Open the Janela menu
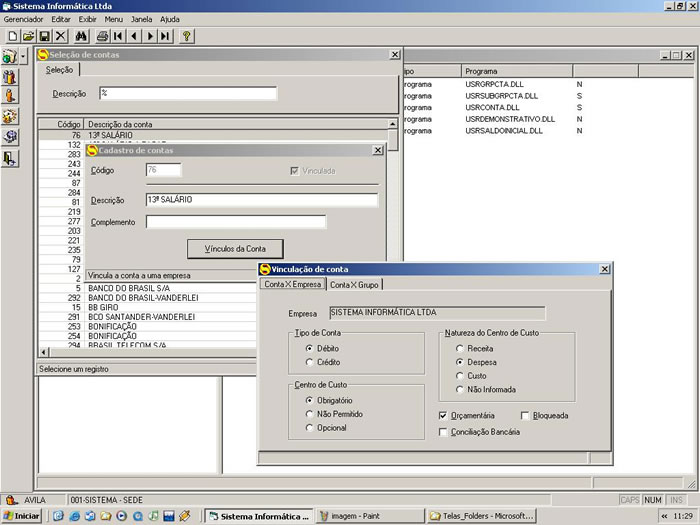This screenshot has height=525, width=700. point(142,19)
